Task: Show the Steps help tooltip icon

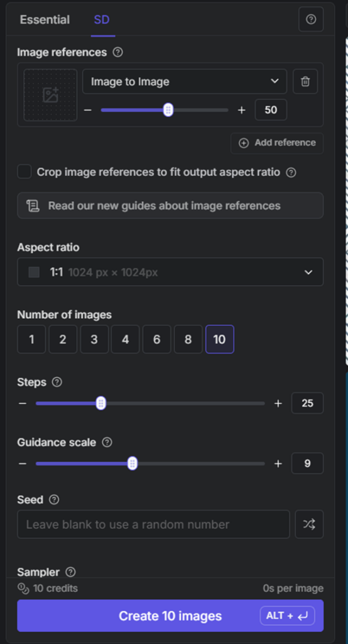Action: (x=57, y=382)
